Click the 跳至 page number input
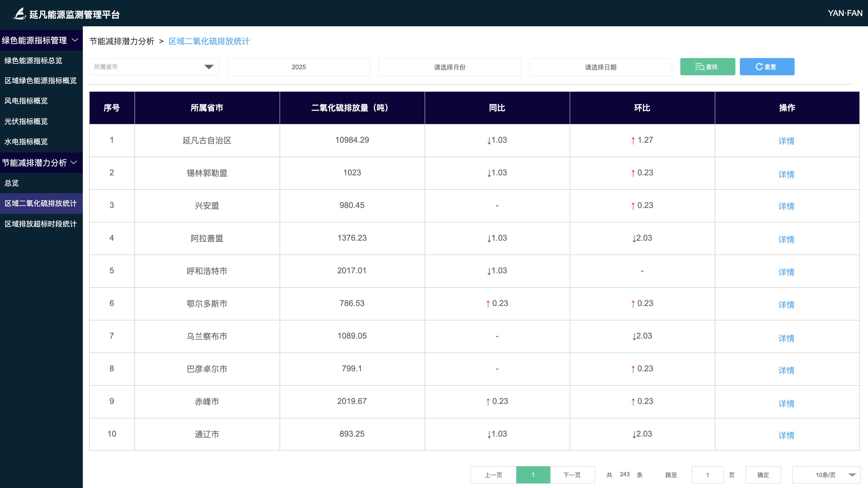868x488 pixels. coord(707,475)
